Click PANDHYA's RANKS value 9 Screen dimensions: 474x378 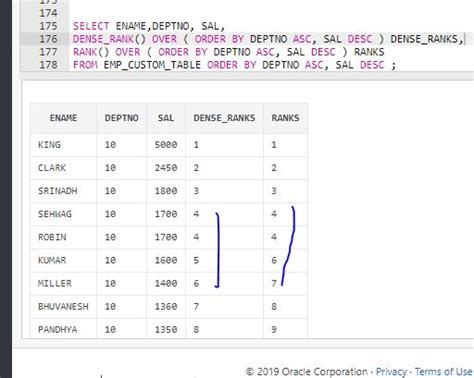pyautogui.click(x=274, y=330)
